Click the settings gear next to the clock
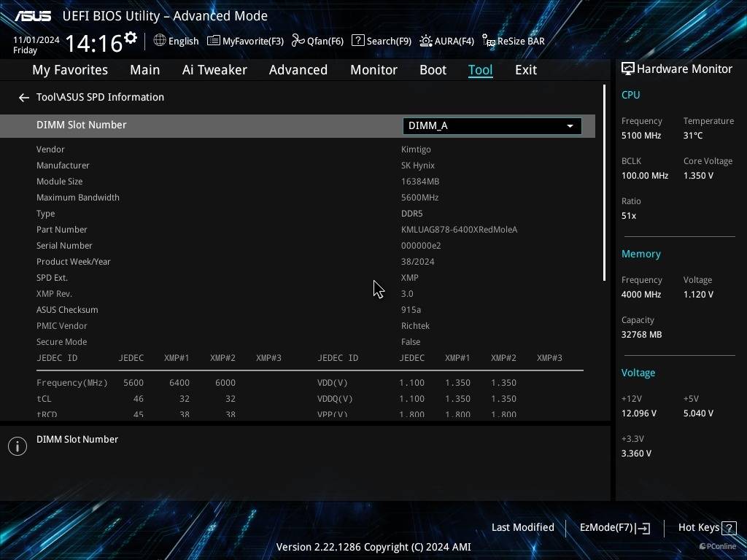Viewport: 747px width, 560px height. 131,38
